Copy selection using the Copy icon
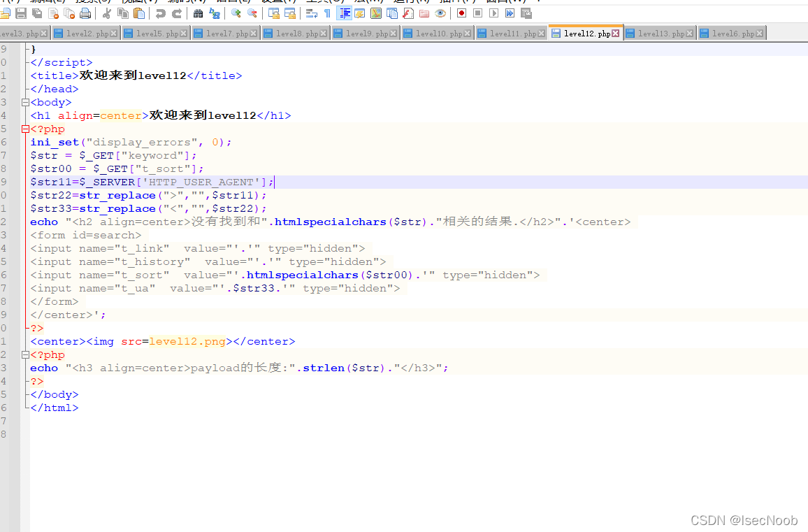The image size is (808, 532). point(123,13)
